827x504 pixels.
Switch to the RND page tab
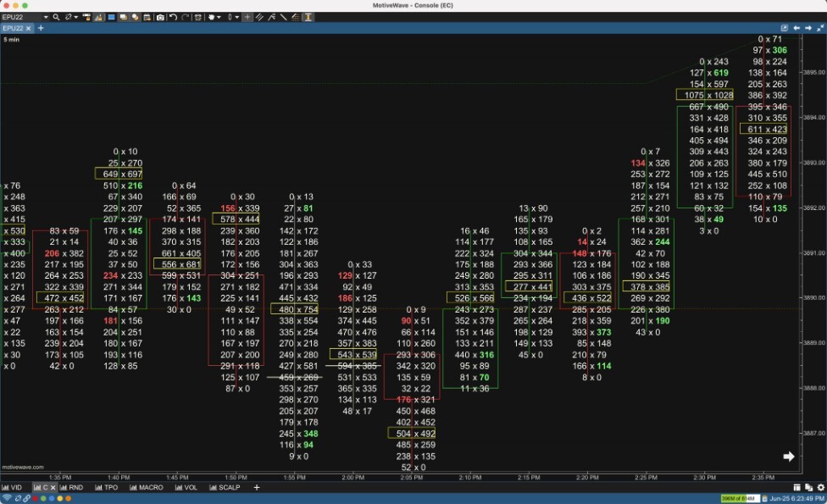[71, 488]
